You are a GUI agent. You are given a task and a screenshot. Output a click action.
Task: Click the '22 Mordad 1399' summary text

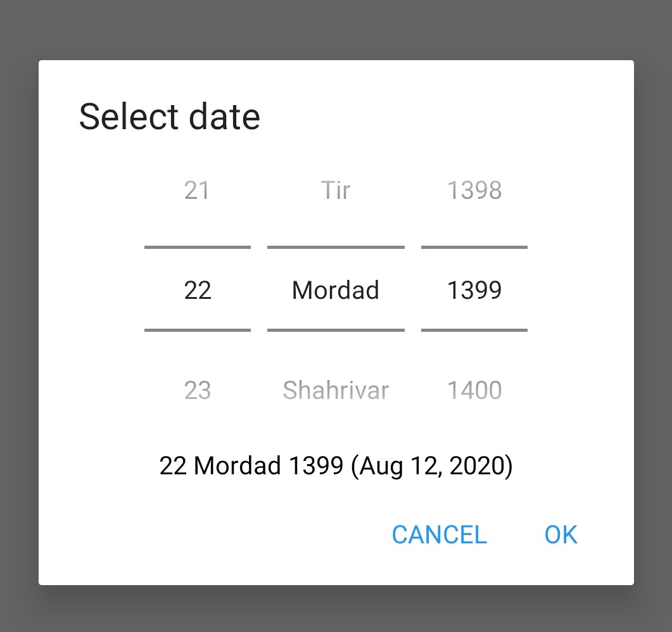click(251, 465)
